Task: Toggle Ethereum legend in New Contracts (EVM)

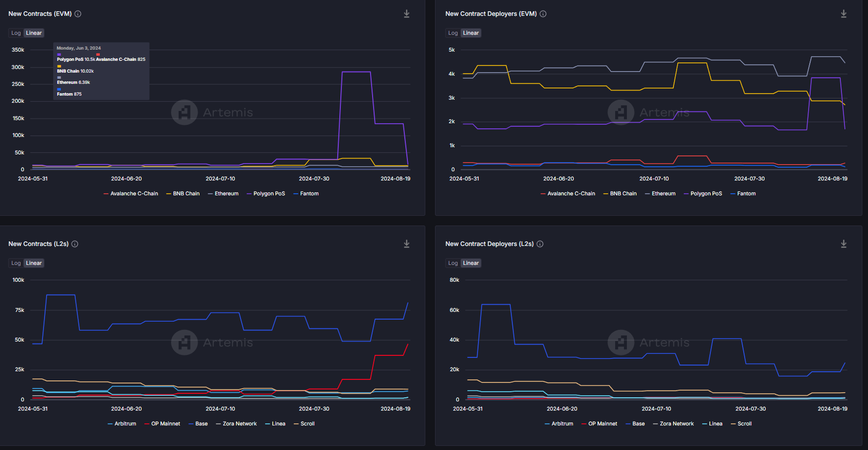Action: coord(223,194)
